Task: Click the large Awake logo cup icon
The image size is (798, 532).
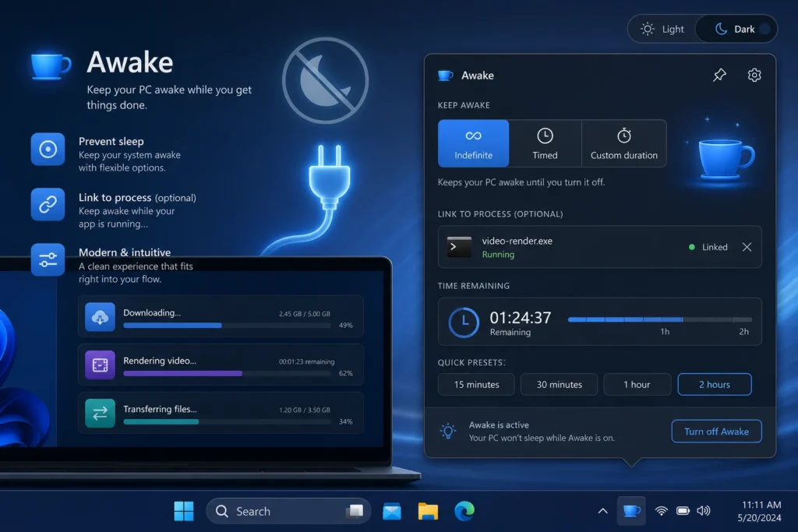Action: pos(51,66)
